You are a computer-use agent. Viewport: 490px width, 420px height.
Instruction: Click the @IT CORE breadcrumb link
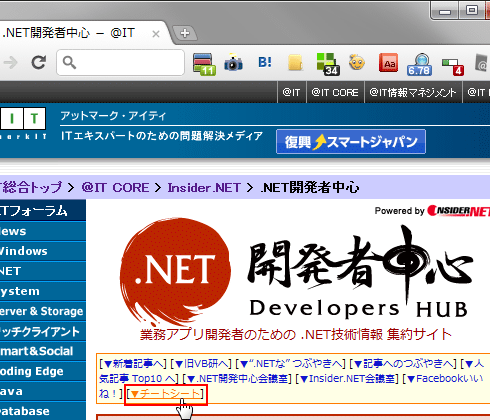pyautogui.click(x=115, y=187)
